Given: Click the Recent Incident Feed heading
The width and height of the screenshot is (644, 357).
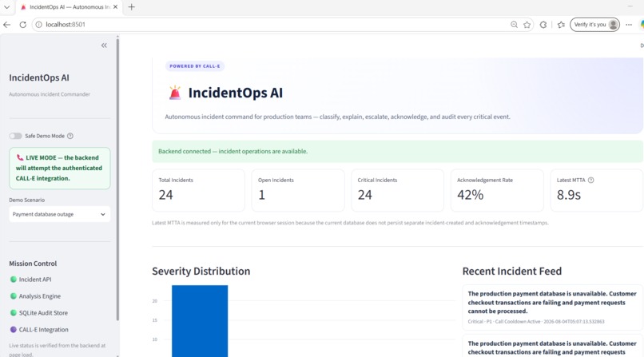Looking at the screenshot, I should (511, 272).
